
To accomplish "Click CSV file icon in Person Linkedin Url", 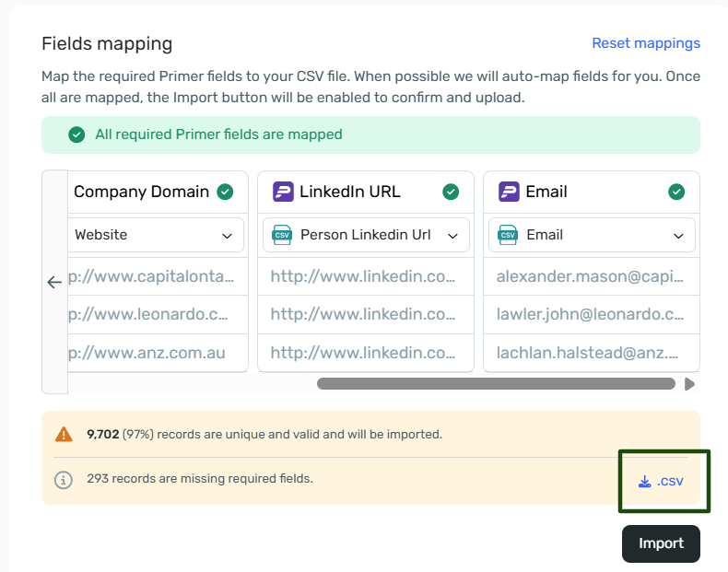I will [x=282, y=235].
